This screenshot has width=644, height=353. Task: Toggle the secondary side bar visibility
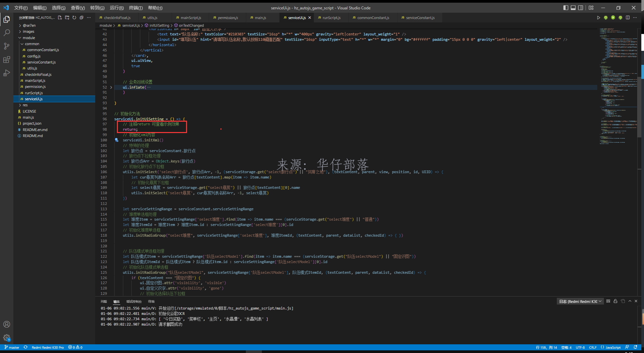[581, 8]
